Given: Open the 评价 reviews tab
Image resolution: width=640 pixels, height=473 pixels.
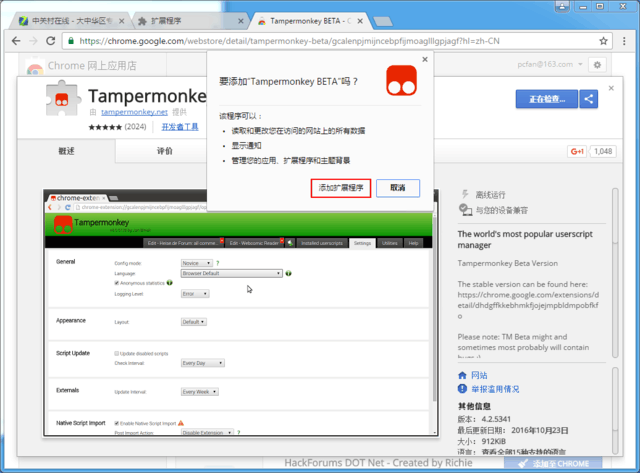Looking at the screenshot, I should click(x=164, y=151).
